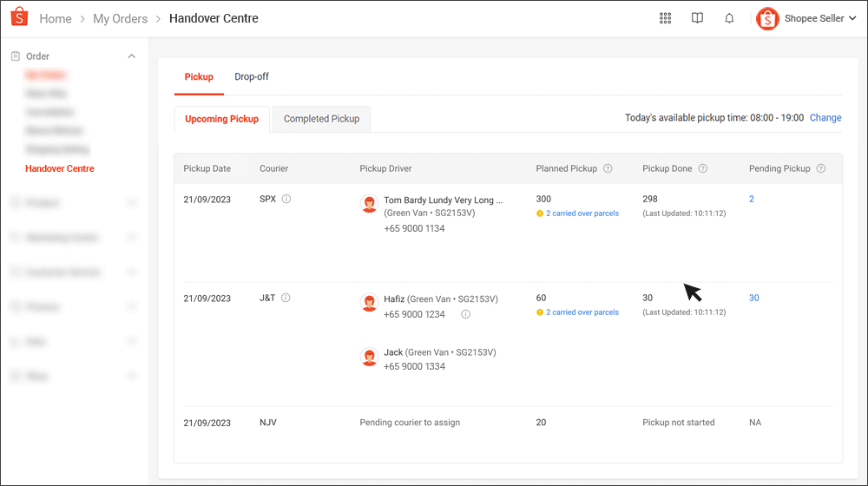The height and width of the screenshot is (486, 868).
Task: Open the notifications bell
Action: 730,18
